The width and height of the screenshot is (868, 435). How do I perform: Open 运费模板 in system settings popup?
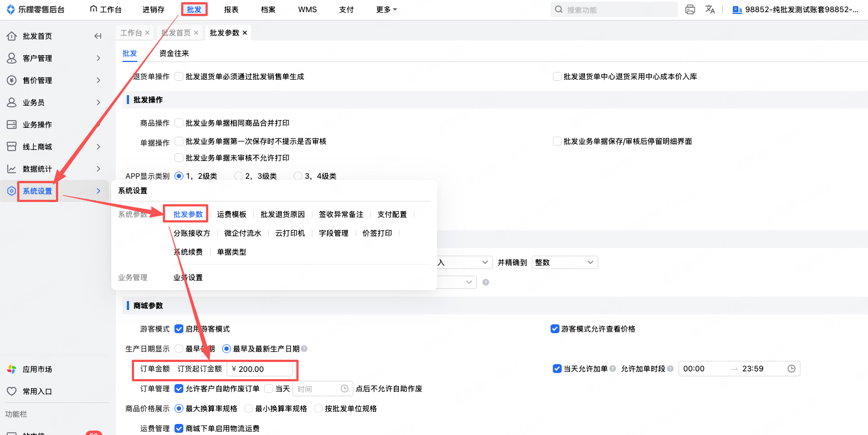point(232,214)
